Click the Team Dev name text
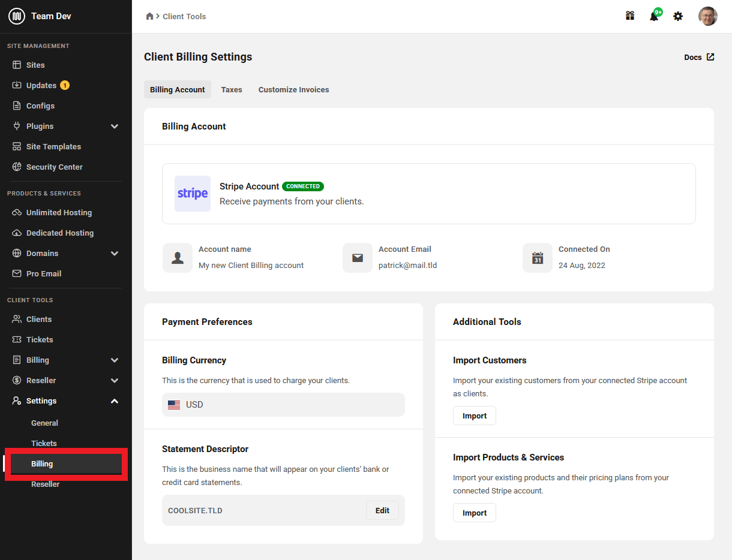Image resolution: width=732 pixels, height=560 pixels. tap(51, 16)
